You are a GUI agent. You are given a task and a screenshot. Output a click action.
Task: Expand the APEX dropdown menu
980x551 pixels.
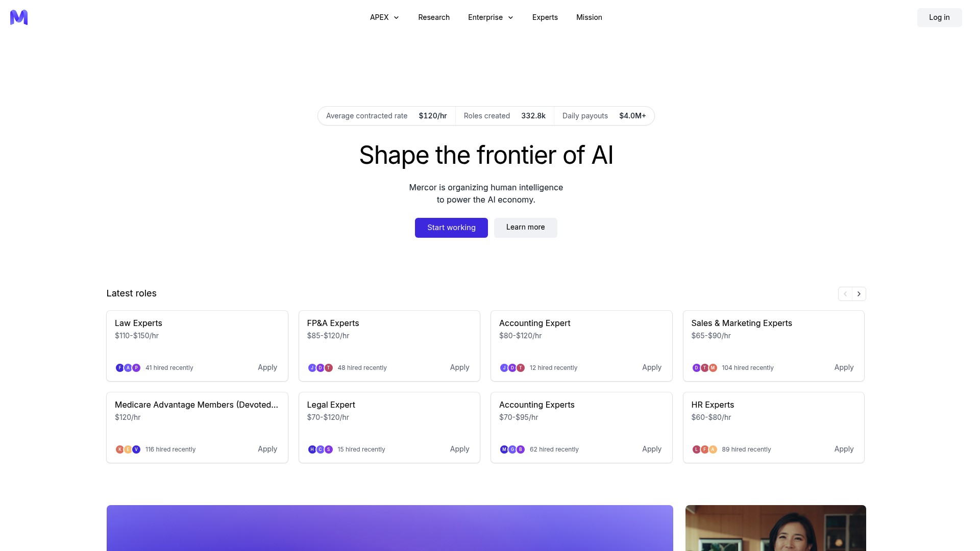384,17
